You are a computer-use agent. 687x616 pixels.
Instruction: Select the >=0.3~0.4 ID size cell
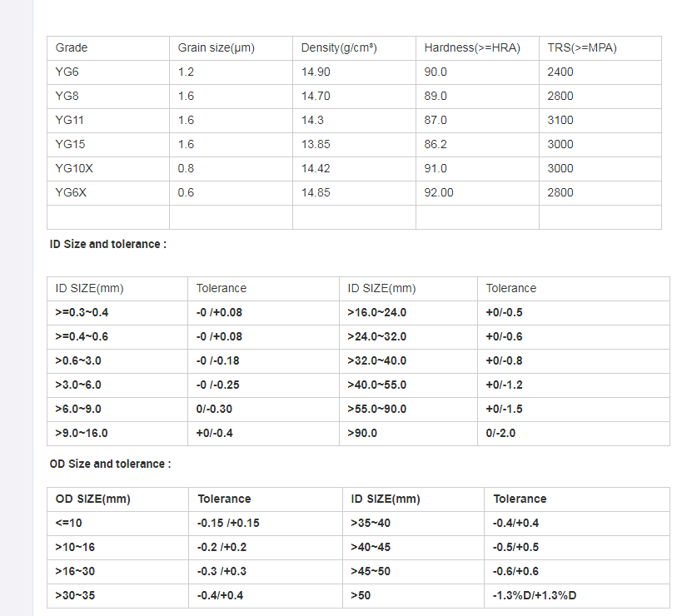[117, 312]
